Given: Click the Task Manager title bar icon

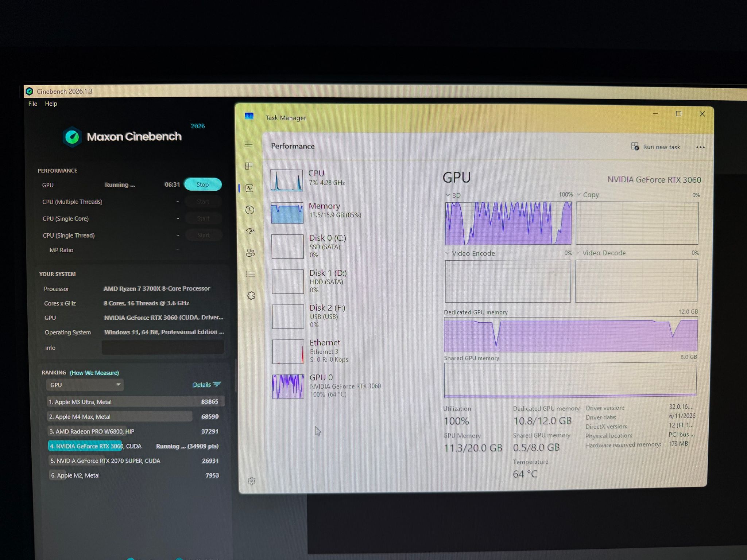Looking at the screenshot, I should (249, 116).
